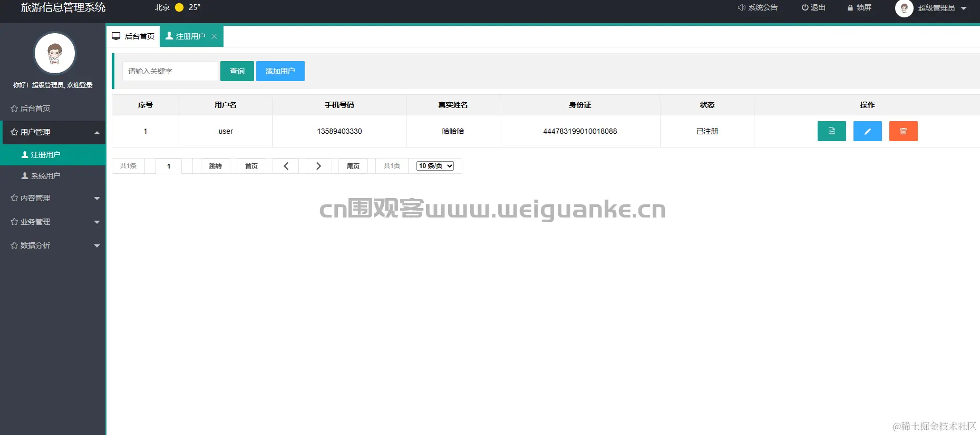Click the sidebar profile avatar image

[55, 53]
